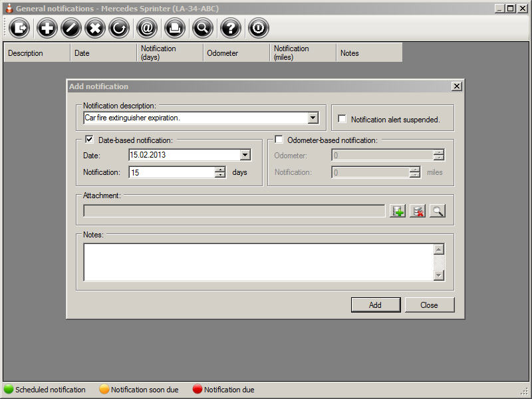Enable Odometer-based notification checkbox
The height and width of the screenshot is (399, 532).
[279, 140]
